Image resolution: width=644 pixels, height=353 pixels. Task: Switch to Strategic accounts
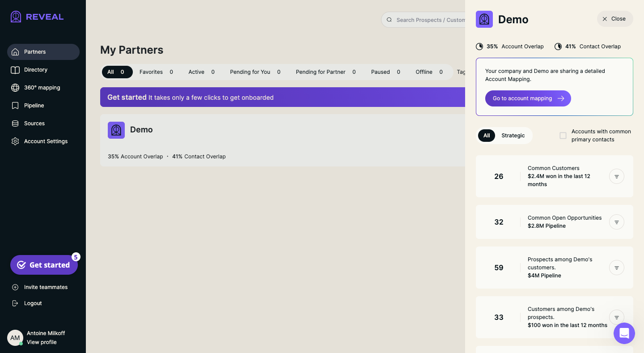tap(513, 136)
